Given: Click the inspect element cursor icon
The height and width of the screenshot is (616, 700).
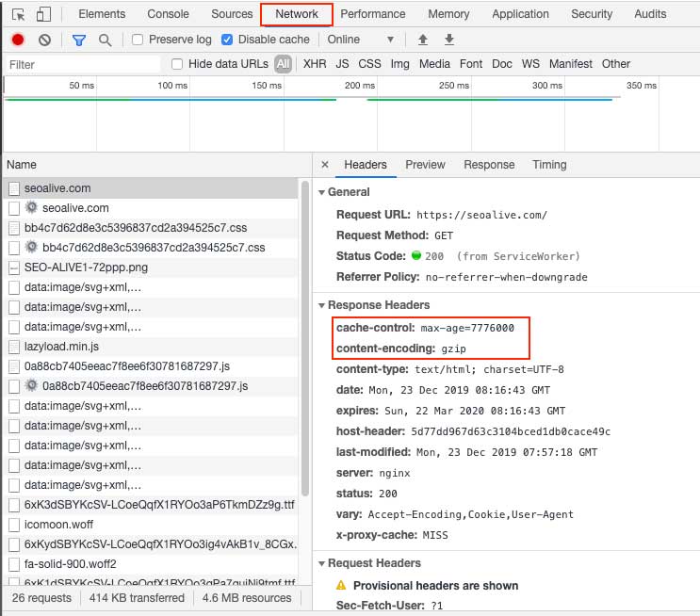Looking at the screenshot, I should [x=18, y=14].
